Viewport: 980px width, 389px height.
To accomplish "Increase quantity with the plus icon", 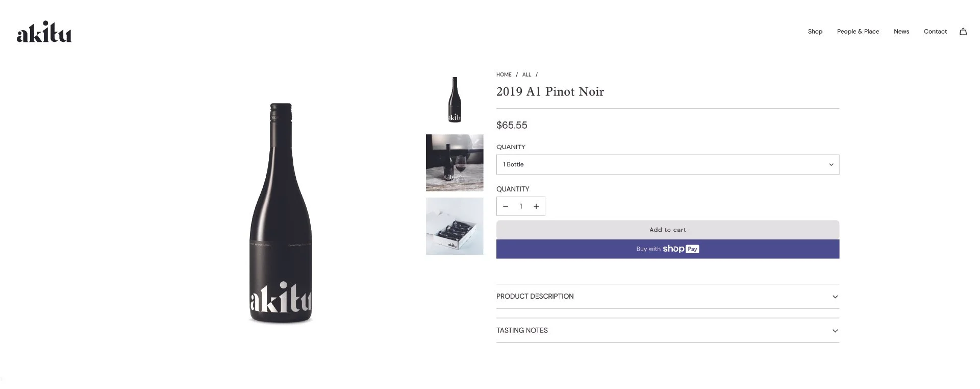I will click(536, 206).
